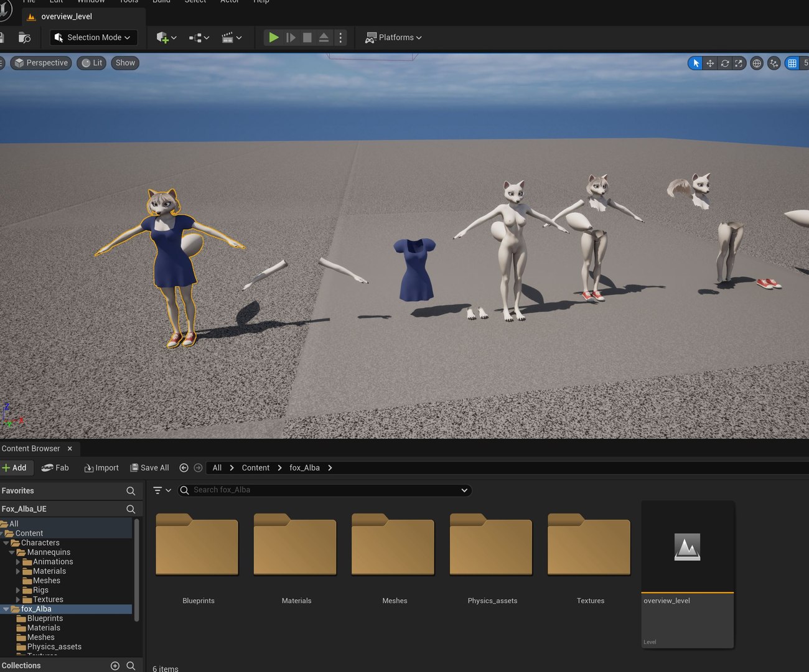The width and height of the screenshot is (809, 672).
Task: Click the fox_Alba breadcrumb path item
Action: [x=304, y=468]
